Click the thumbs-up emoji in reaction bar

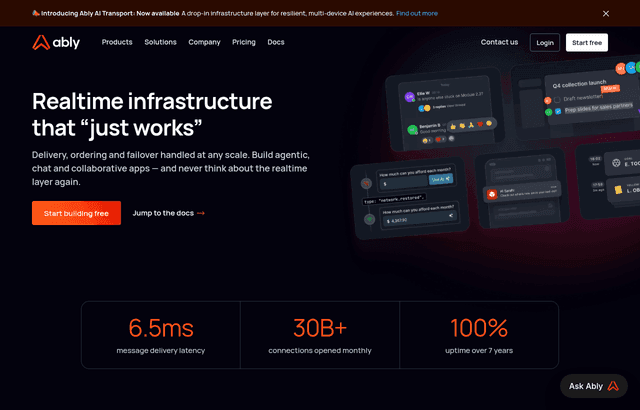tap(453, 126)
